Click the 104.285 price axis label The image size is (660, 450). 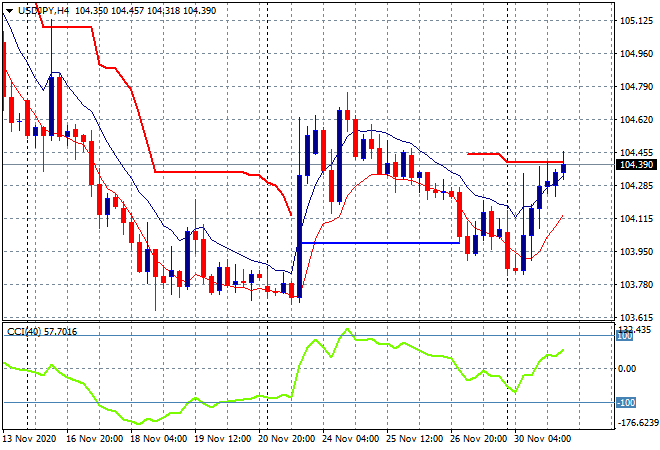[637, 186]
